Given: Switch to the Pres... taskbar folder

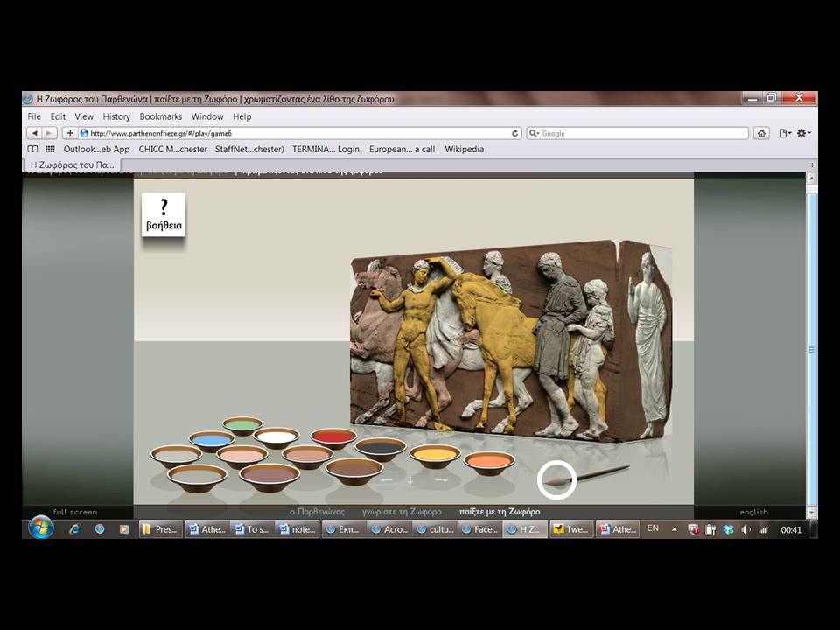Looking at the screenshot, I should 161,529.
